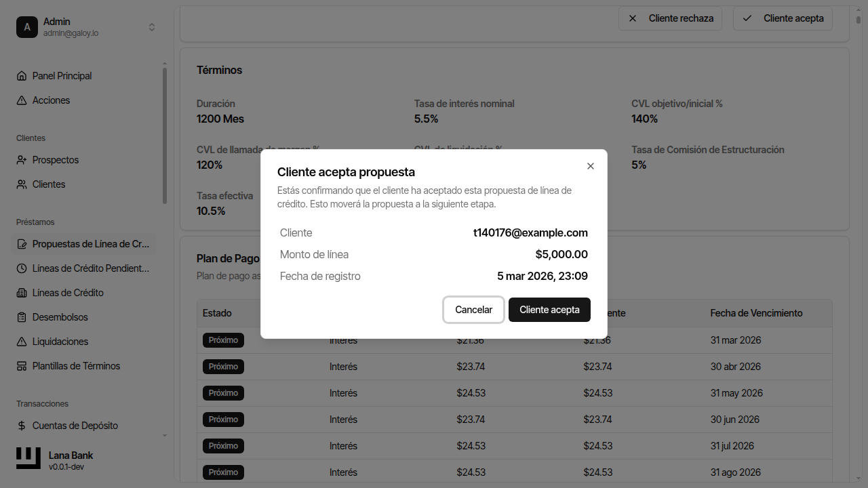Open Propuestas de Línea de Crédito menu item

90,244
